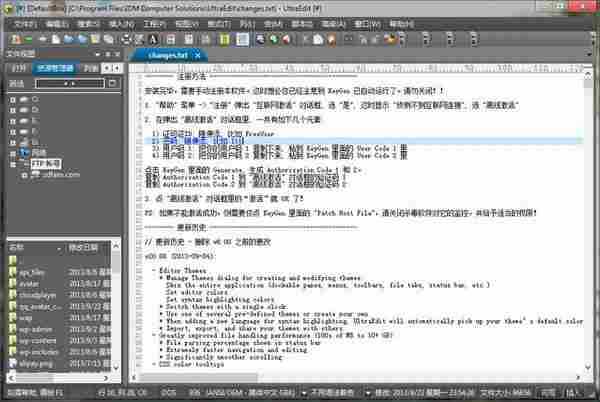600x402 pixels.
Task: Click the button right of the 筛选 filter box
Action: pos(112,83)
